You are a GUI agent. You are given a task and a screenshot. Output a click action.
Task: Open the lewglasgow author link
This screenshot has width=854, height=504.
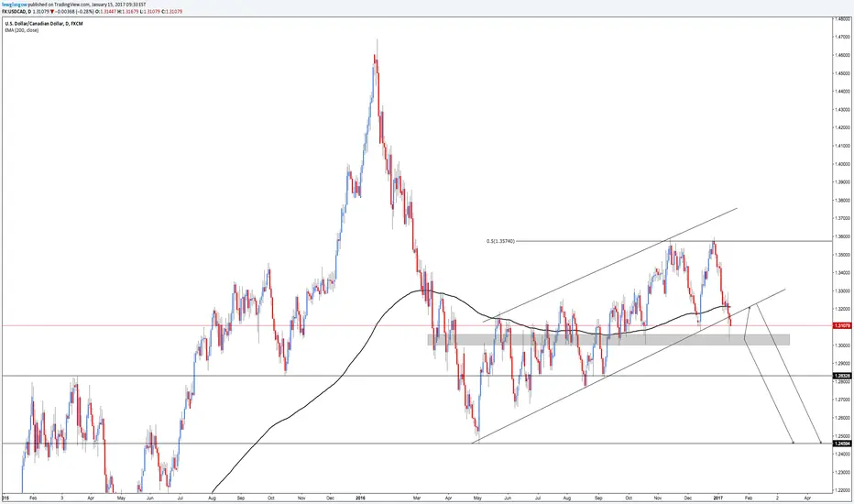(15, 4)
